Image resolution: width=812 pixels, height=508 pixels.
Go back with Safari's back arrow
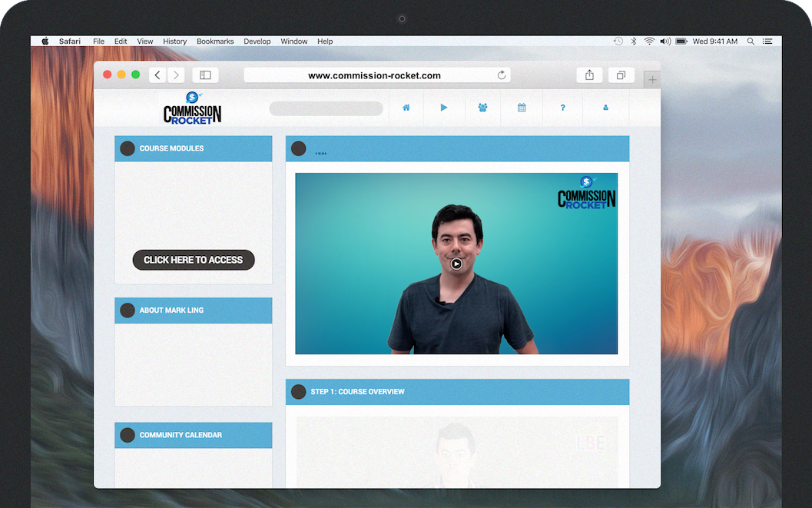157,75
